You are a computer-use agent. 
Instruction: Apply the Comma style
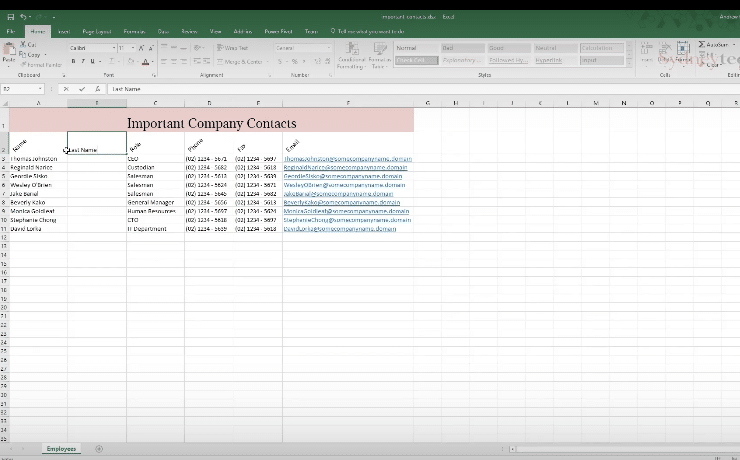pyautogui.click(x=303, y=61)
